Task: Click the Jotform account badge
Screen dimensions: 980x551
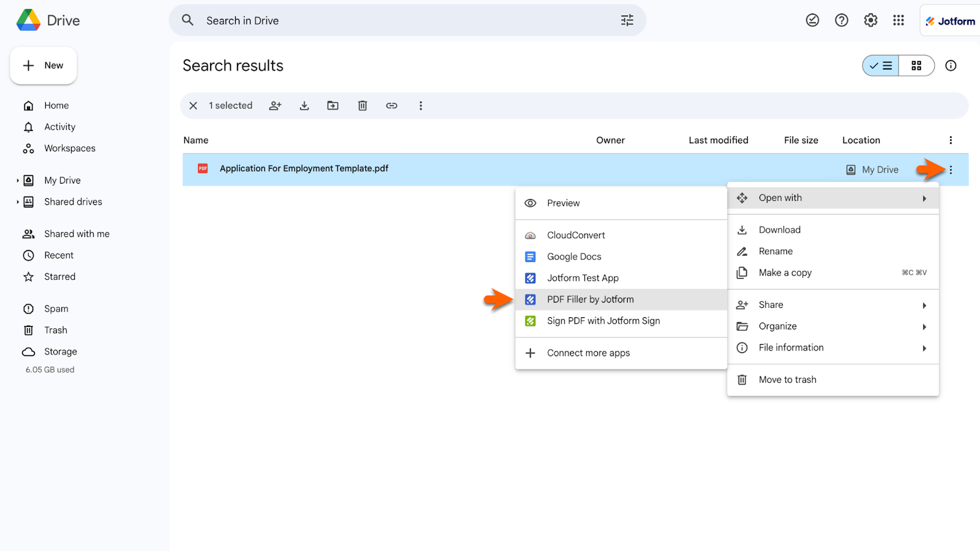Action: coord(950,21)
